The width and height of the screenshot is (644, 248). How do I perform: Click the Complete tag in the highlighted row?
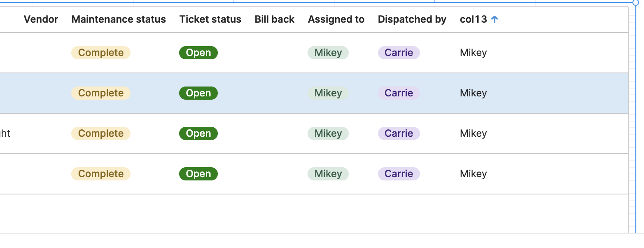101,93
